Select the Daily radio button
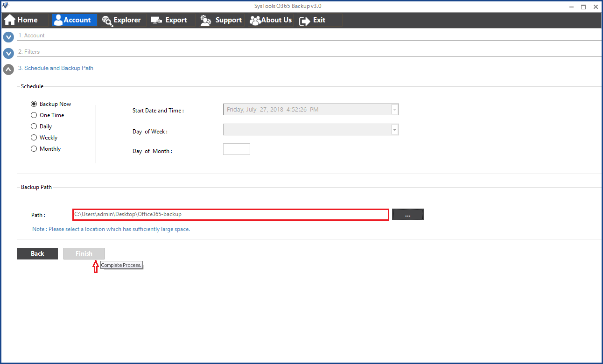603x364 pixels. [34, 126]
